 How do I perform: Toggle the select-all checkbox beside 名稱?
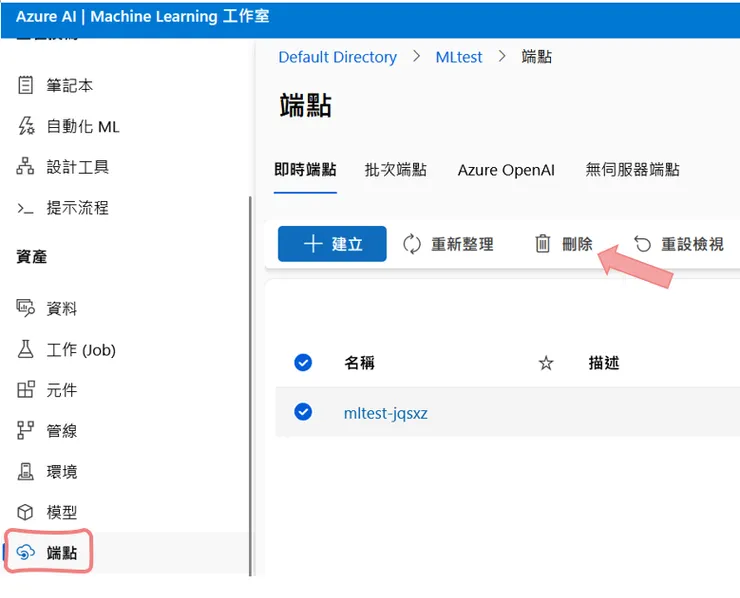(303, 362)
